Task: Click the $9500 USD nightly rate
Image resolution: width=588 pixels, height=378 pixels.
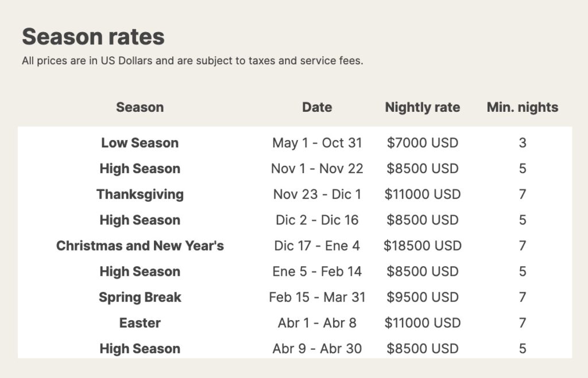Action: pyautogui.click(x=422, y=297)
